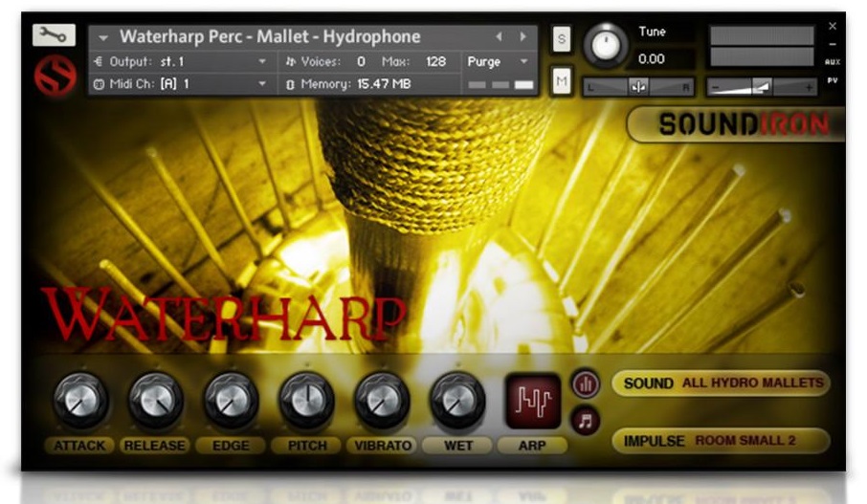Expand the instrument name dropdown arrow
The height and width of the screenshot is (504, 867).
click(x=102, y=38)
